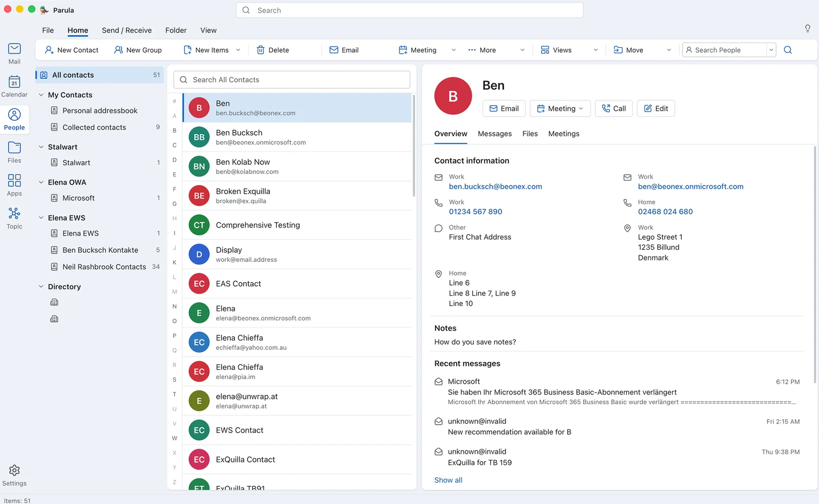Click the New Group toolbar button
The height and width of the screenshot is (504, 819).
[138, 50]
